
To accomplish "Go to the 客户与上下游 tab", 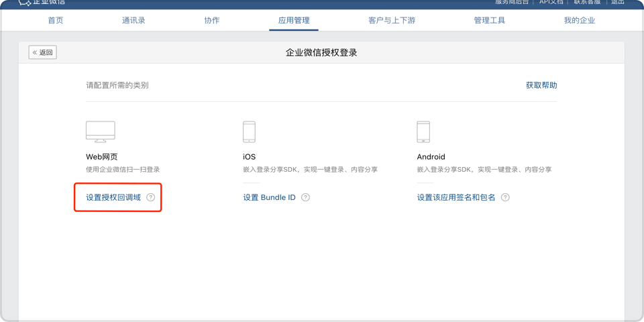I will coord(392,20).
